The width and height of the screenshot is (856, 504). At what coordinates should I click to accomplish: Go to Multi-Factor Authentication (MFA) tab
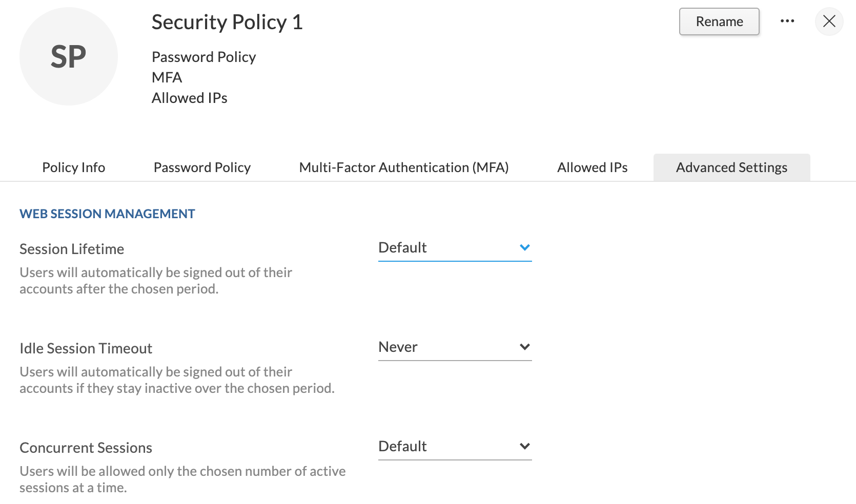tap(404, 167)
